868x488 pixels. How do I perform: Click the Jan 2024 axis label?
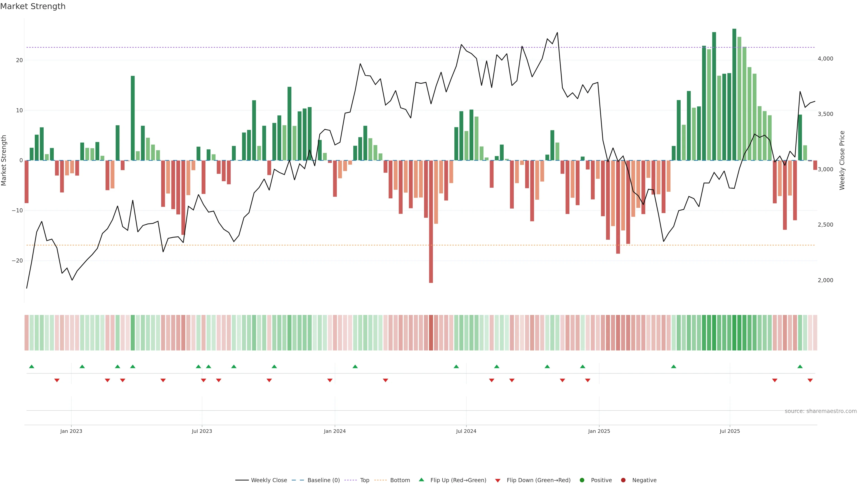pos(335,431)
